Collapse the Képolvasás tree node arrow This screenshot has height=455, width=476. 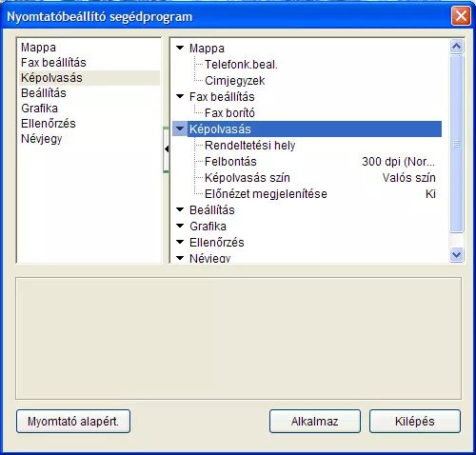[180, 129]
